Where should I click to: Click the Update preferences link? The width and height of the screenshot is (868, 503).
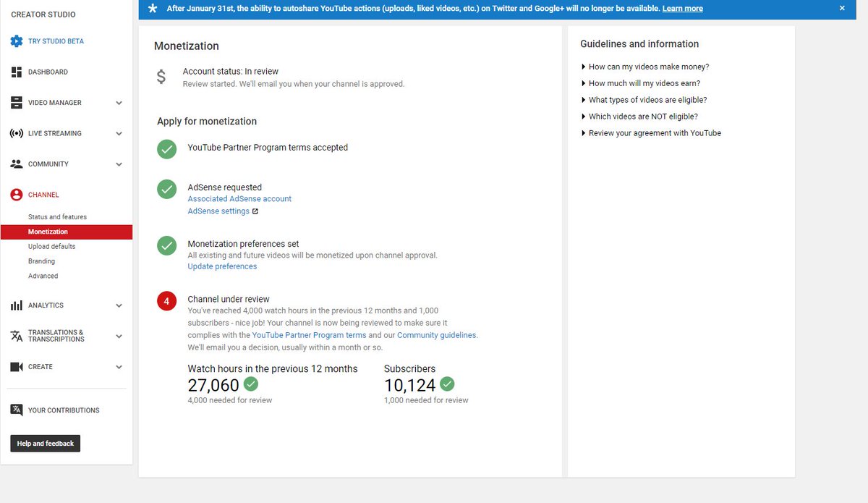point(222,266)
